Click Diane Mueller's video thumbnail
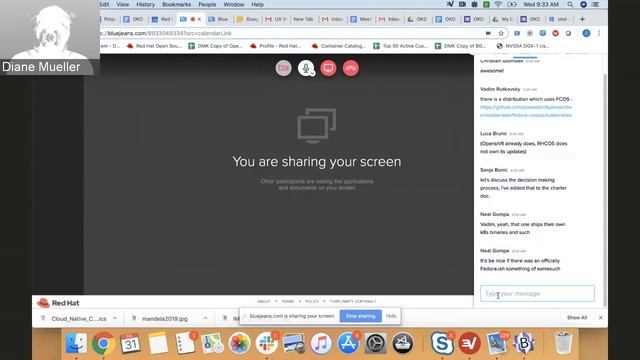 click(50, 38)
